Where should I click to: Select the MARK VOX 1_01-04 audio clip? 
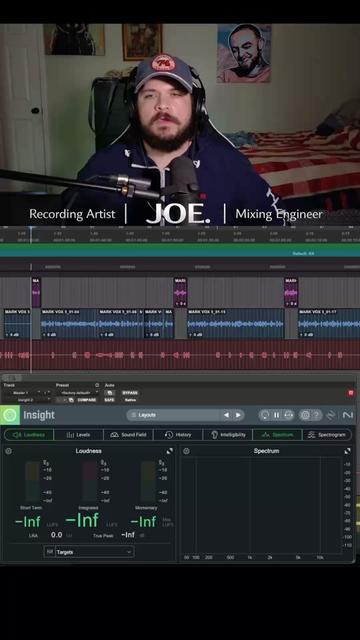[69, 324]
